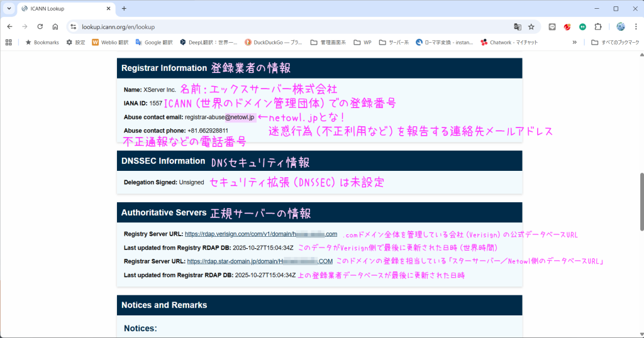This screenshot has height=338, width=644.
Task: Open the Extensions puzzle icon
Action: (x=598, y=27)
